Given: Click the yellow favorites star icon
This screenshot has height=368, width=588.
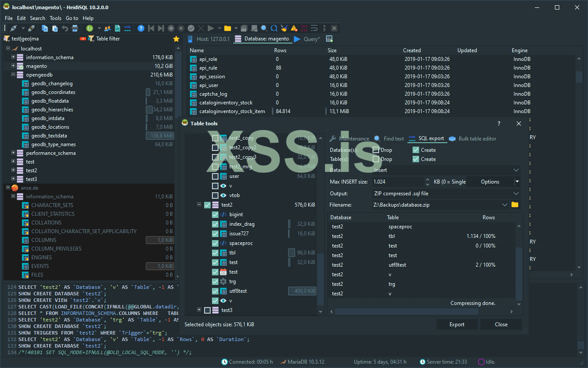Looking at the screenshot, I should tap(176, 39).
